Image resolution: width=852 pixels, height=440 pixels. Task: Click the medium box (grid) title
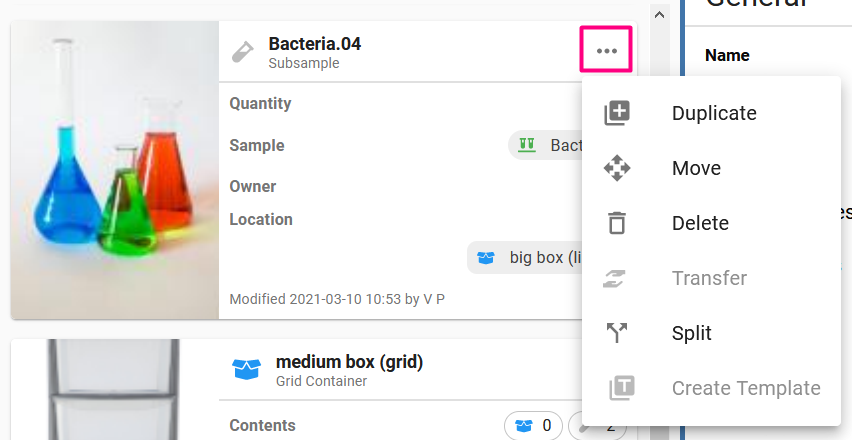point(349,362)
